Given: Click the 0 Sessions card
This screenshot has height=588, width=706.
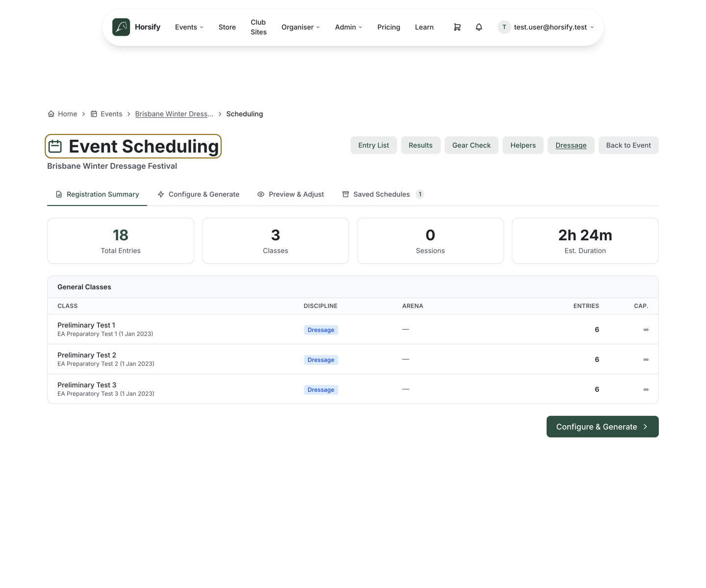Looking at the screenshot, I should pyautogui.click(x=430, y=241).
